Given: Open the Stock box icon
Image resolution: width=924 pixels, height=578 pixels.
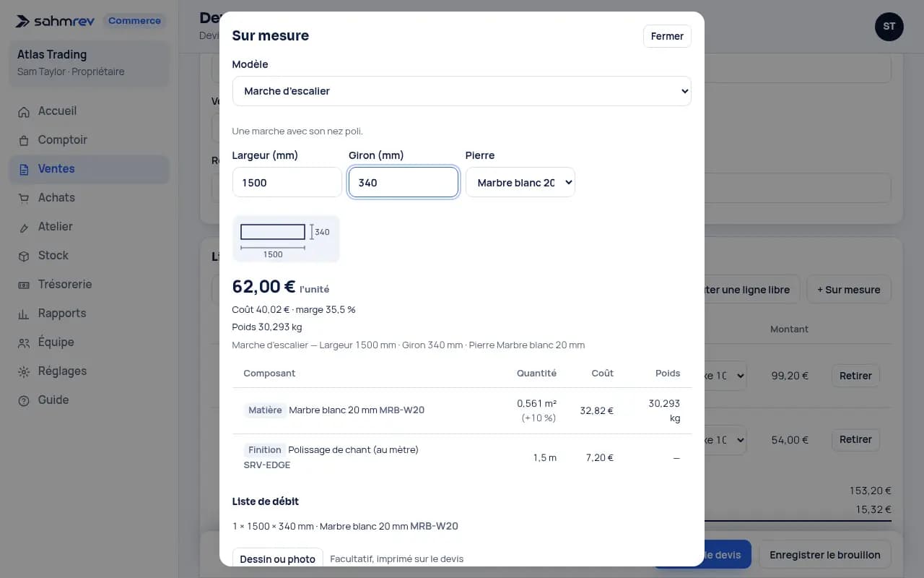Looking at the screenshot, I should [24, 256].
